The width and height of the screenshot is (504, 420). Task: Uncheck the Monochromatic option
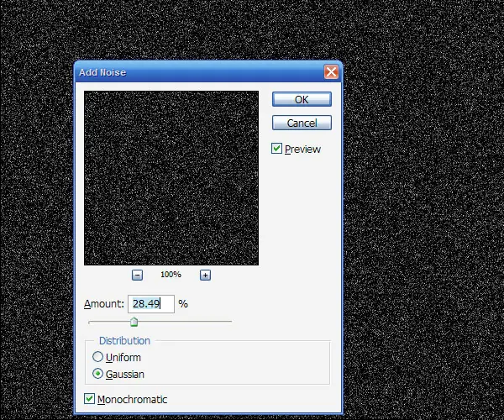pos(89,398)
